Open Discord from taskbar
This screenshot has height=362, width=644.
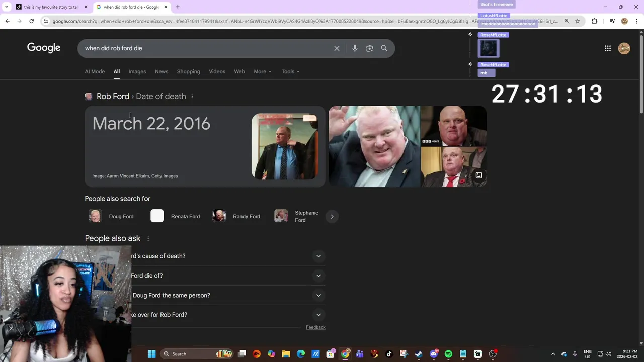tap(434, 354)
